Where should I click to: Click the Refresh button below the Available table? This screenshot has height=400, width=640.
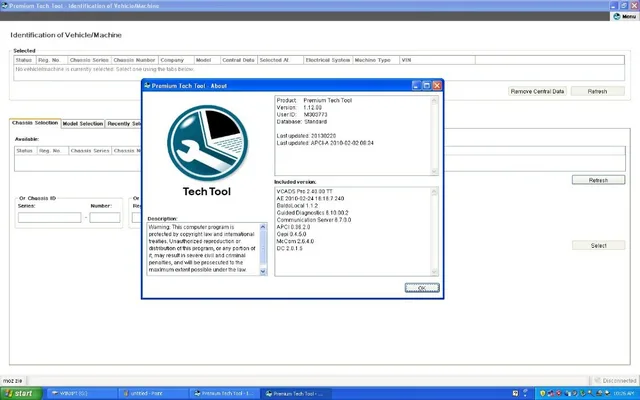[598, 180]
